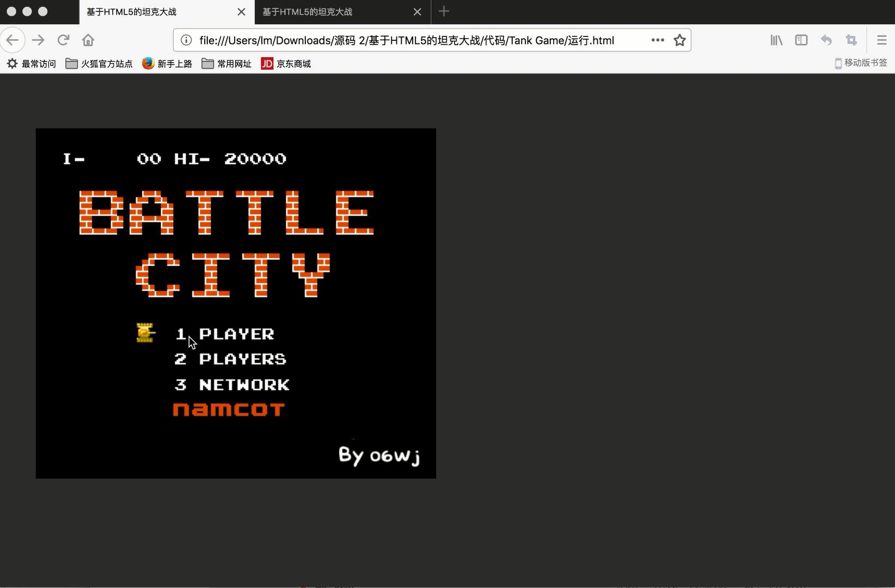Click the yellow tank selector cursor
Image resolution: width=895 pixels, height=588 pixels.
(x=145, y=333)
